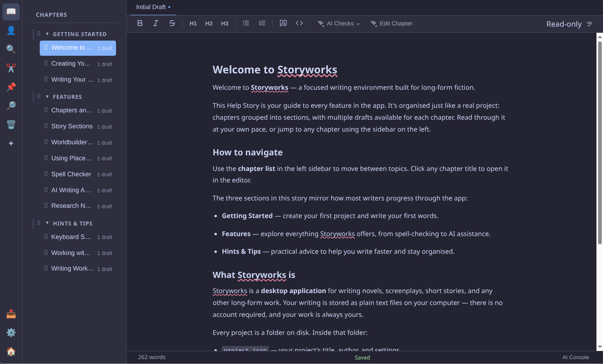Viewport: 603px width, 364px height.
Task: Open the Story Sections chapter
Action: (x=78, y=127)
